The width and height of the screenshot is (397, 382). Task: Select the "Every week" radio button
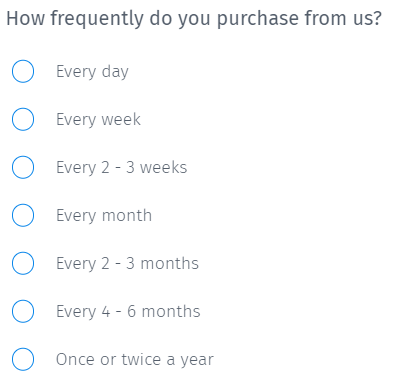(x=23, y=119)
